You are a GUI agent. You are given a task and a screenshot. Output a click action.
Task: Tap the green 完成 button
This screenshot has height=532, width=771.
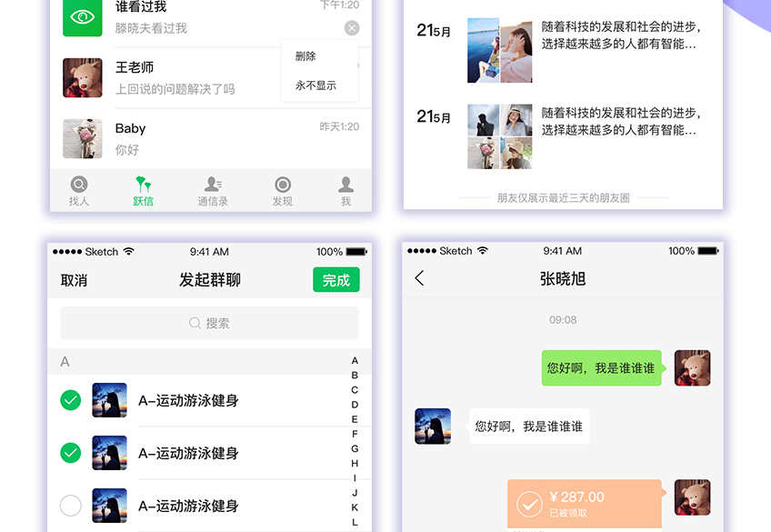coord(336,280)
